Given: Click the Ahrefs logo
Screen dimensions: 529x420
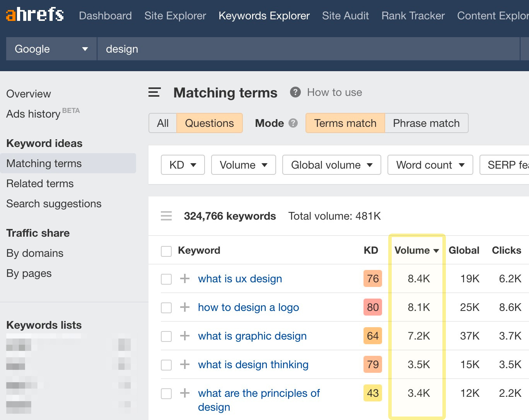Looking at the screenshot, I should (x=34, y=15).
